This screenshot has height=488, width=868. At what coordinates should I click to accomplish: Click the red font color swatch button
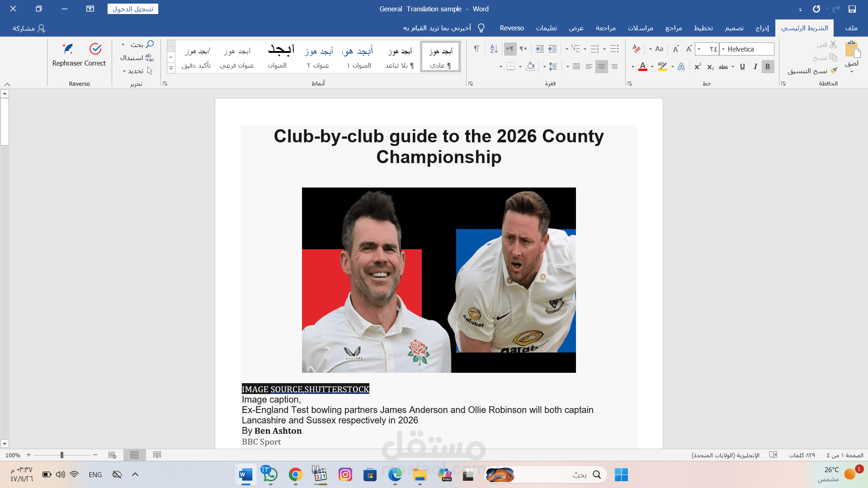click(x=643, y=67)
